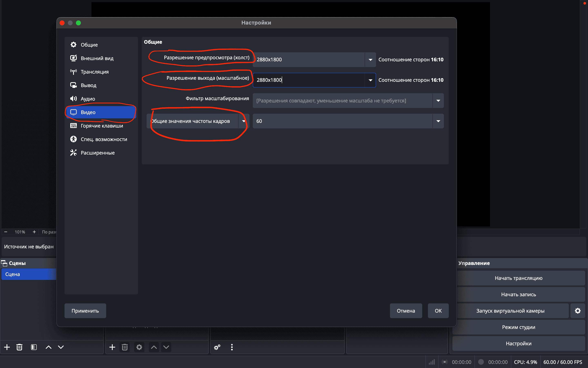Add a new source with plus icon

[x=112, y=347]
